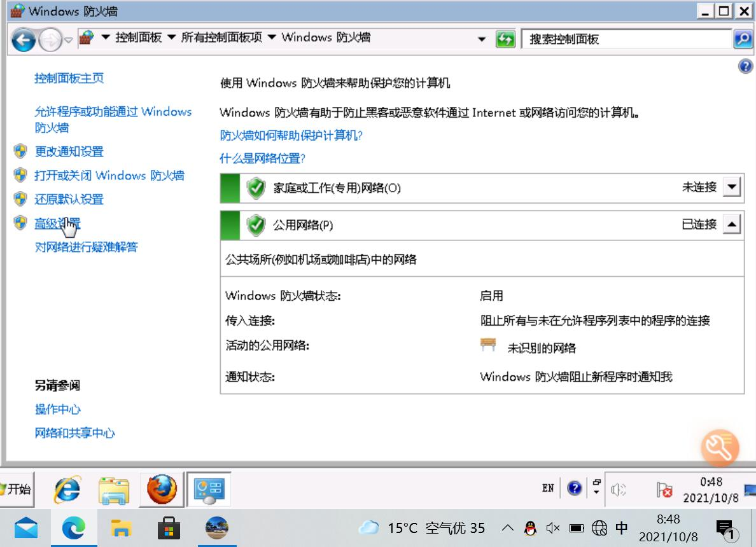Click the 未识别的网络 bench icon
756x547 pixels.
point(488,345)
